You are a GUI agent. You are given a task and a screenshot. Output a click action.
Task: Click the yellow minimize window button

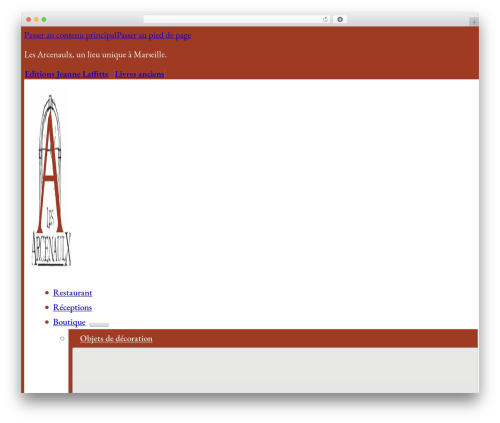[36, 19]
